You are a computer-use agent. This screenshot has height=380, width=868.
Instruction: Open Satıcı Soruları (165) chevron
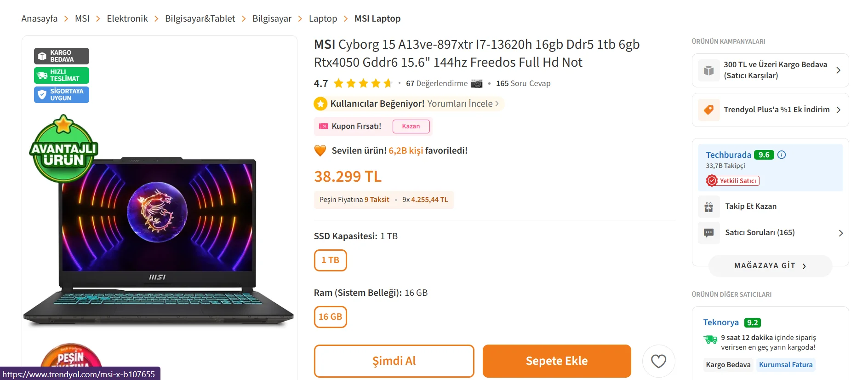[840, 233]
